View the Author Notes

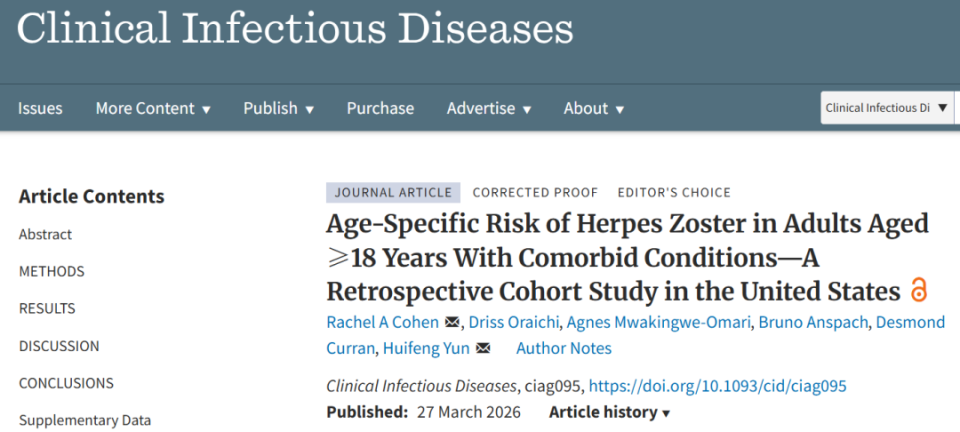coord(563,349)
